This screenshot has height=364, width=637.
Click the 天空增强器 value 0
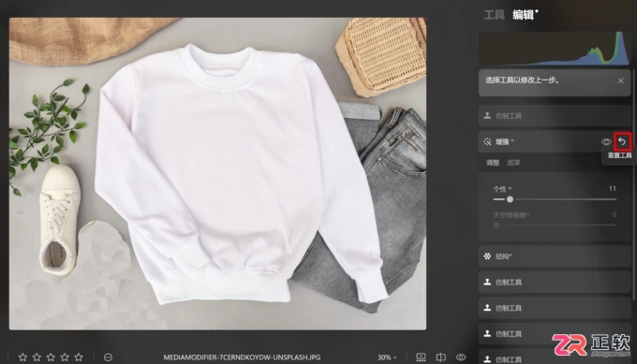[x=615, y=214]
